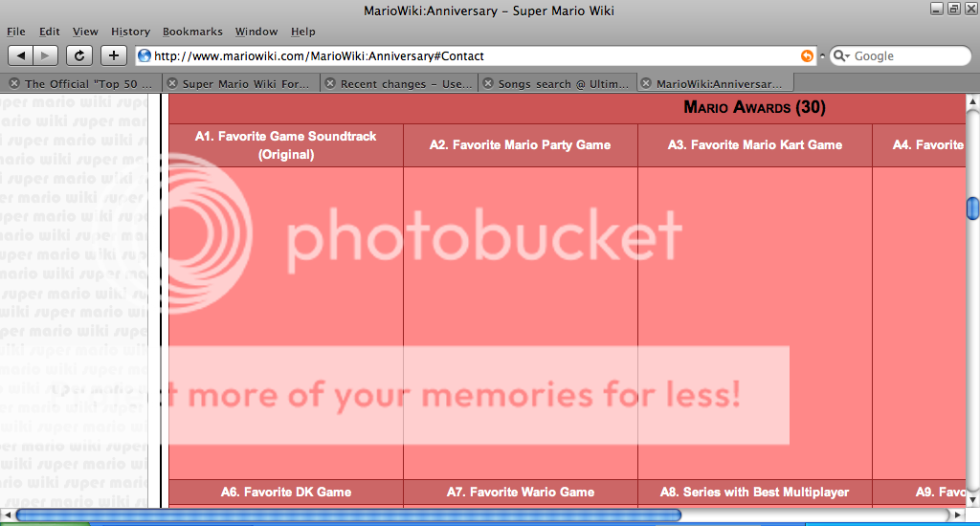The image size is (980, 526).
Task: Close the MarioWiki:Anniversary tab
Action: coord(646,83)
